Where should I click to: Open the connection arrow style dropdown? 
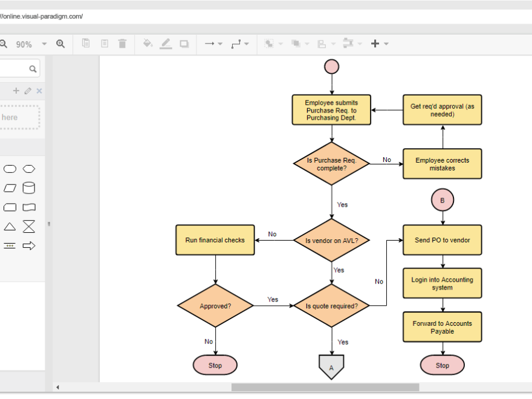[219, 44]
